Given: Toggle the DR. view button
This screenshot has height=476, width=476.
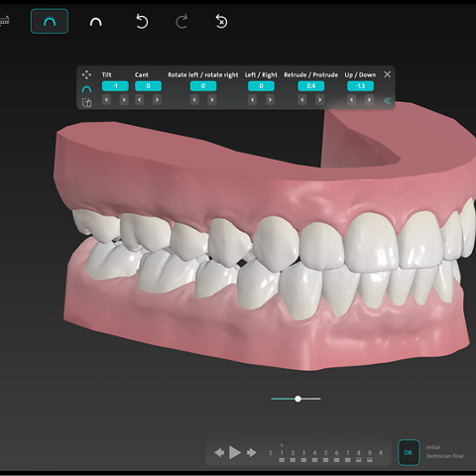Looking at the screenshot, I should [x=409, y=452].
